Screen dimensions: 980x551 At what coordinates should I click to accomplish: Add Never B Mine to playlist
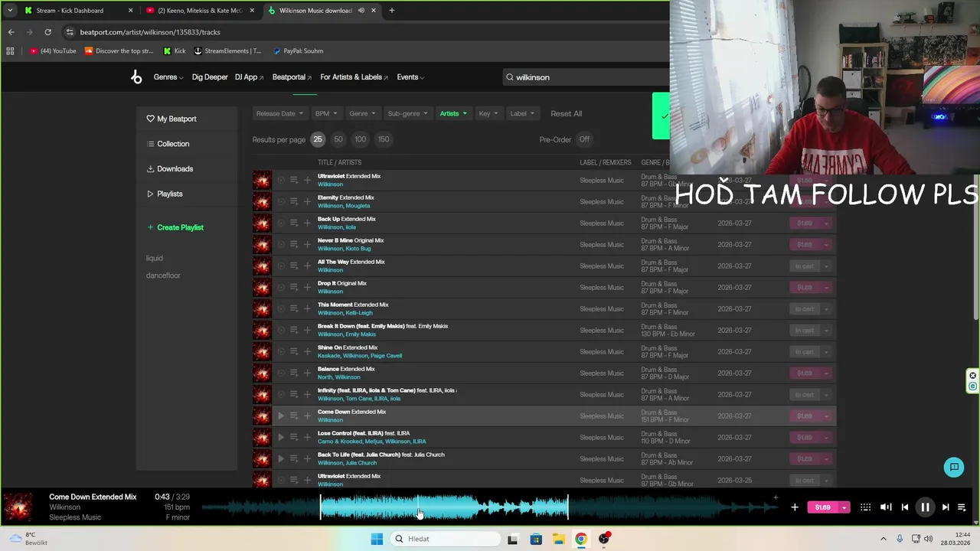[307, 244]
